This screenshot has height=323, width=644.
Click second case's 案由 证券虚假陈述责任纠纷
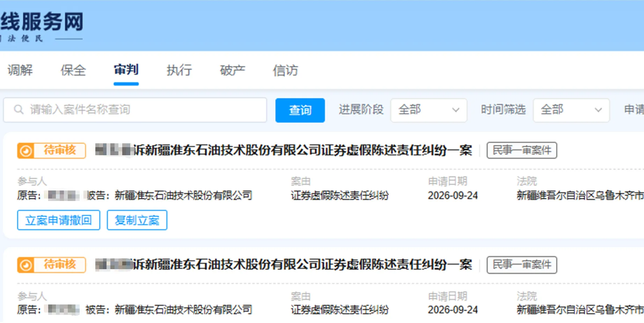(340, 310)
